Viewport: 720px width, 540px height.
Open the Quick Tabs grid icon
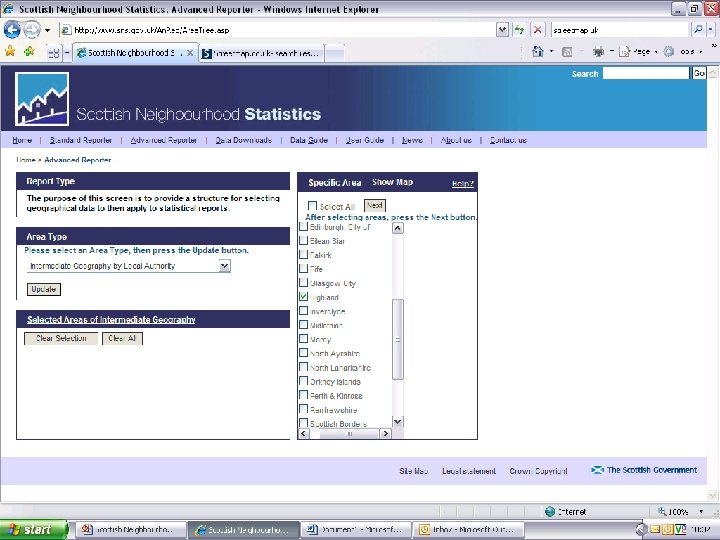53,53
